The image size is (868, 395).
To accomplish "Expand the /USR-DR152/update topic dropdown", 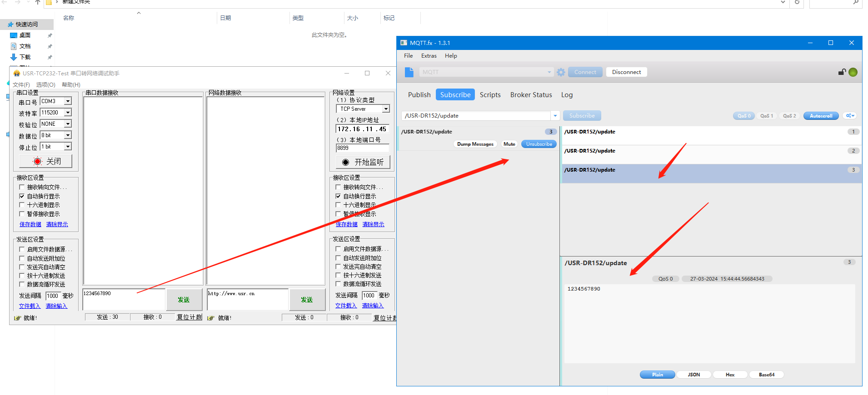I will (x=555, y=116).
